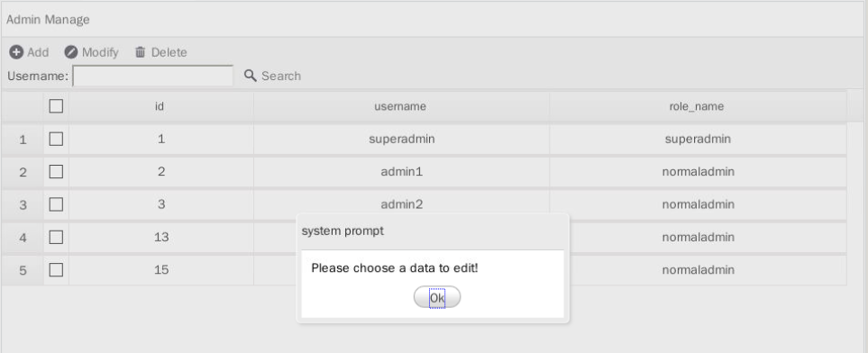This screenshot has width=868, height=353.
Task: Tick the checkbox for id 13
Action: click(x=56, y=237)
